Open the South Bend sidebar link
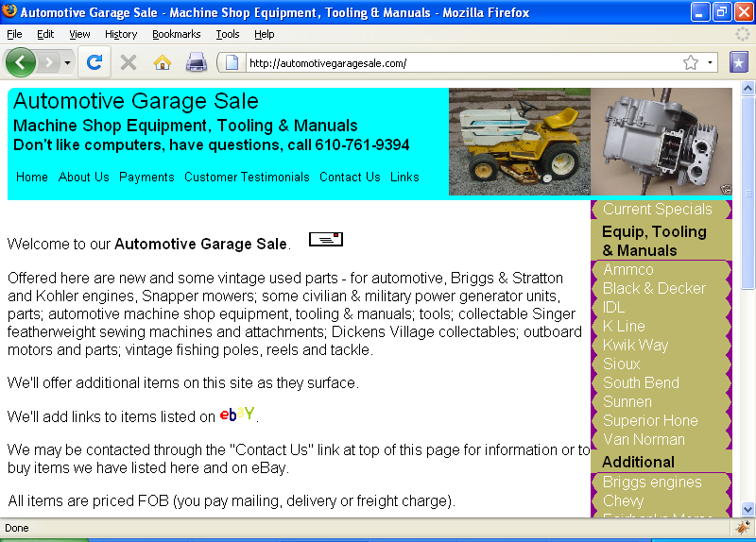The width and height of the screenshot is (756, 542). coord(642,382)
